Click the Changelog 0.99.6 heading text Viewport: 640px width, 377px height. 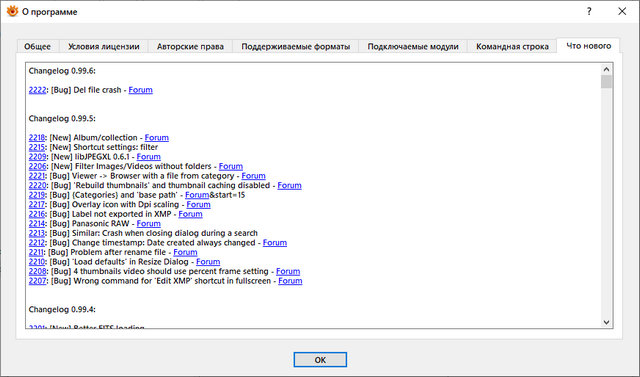[62, 71]
